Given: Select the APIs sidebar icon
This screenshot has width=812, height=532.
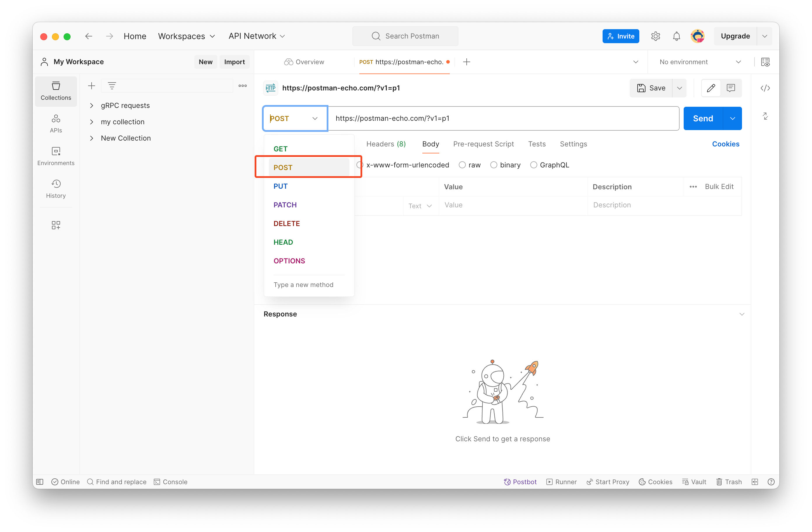Looking at the screenshot, I should point(56,123).
